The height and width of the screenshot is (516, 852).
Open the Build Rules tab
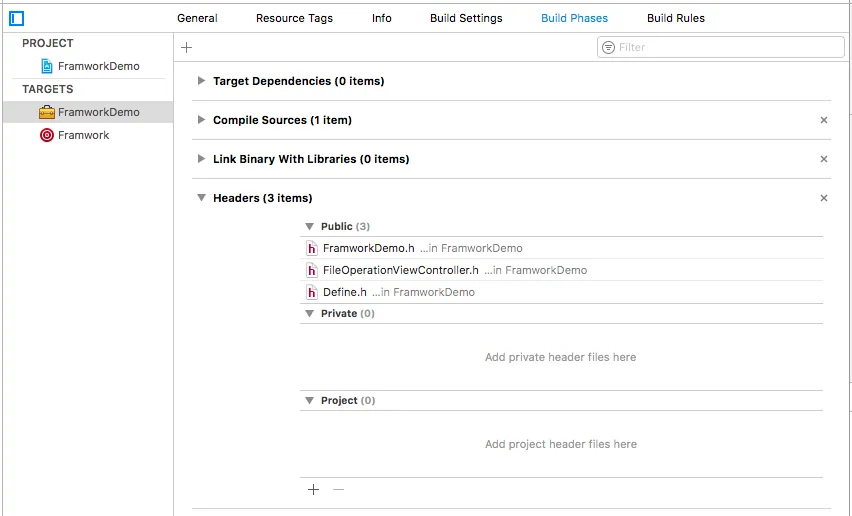click(x=675, y=18)
